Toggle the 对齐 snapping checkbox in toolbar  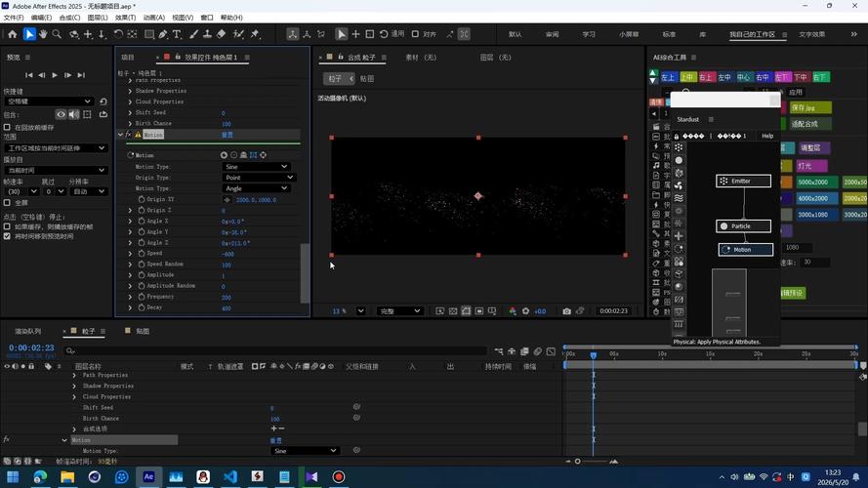(415, 34)
